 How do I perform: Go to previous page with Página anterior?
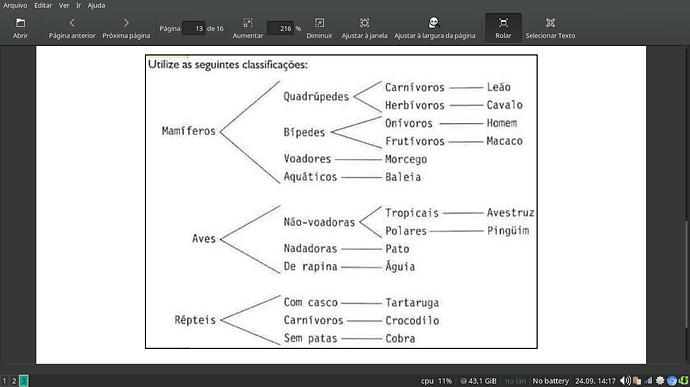pos(72,23)
